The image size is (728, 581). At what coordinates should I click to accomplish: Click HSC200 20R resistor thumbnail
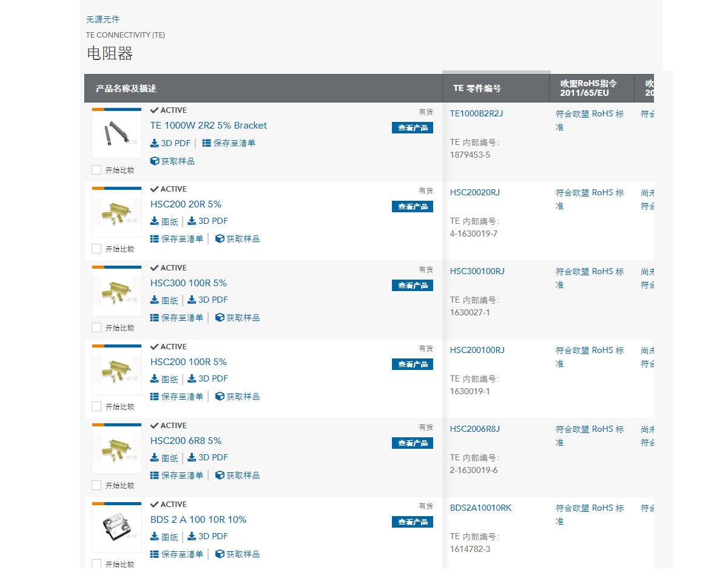pos(116,213)
